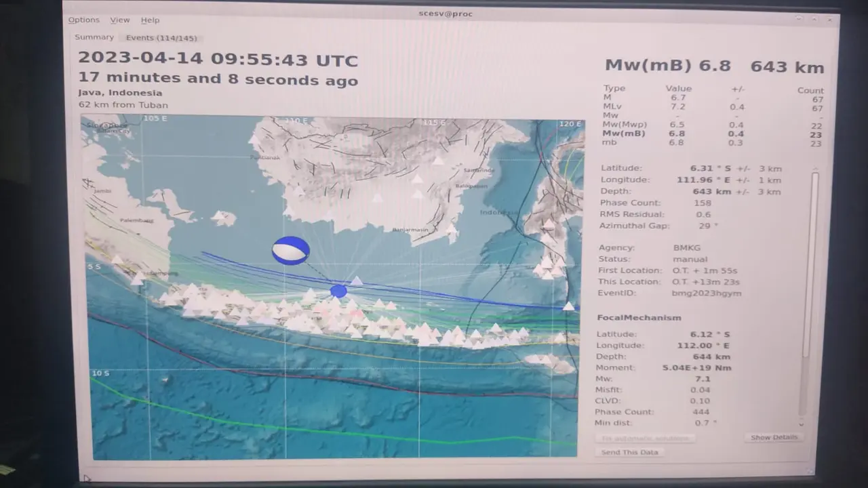Viewport: 868px width, 488px height.
Task: Click the 10 S latitude label on the map
Action: click(x=100, y=373)
